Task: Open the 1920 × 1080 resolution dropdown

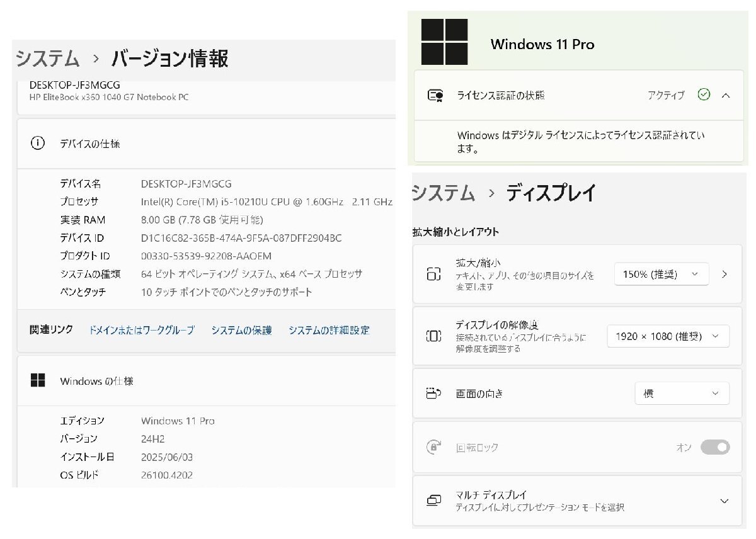Action: 668,336
